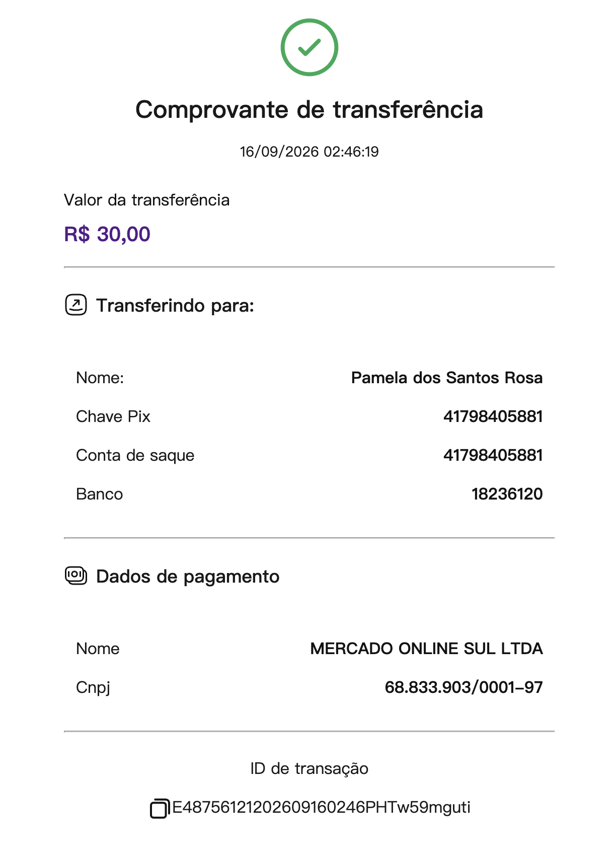
Task: Click the R$ 30,00 transfer amount
Action: 107,234
